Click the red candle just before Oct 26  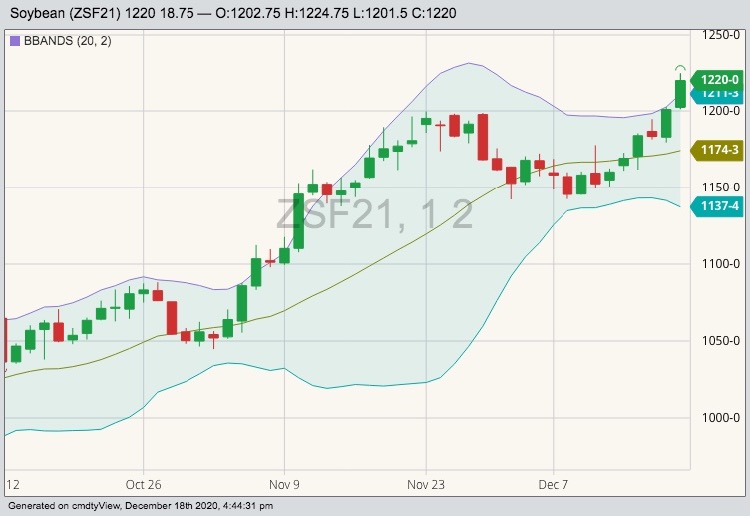pos(172,318)
